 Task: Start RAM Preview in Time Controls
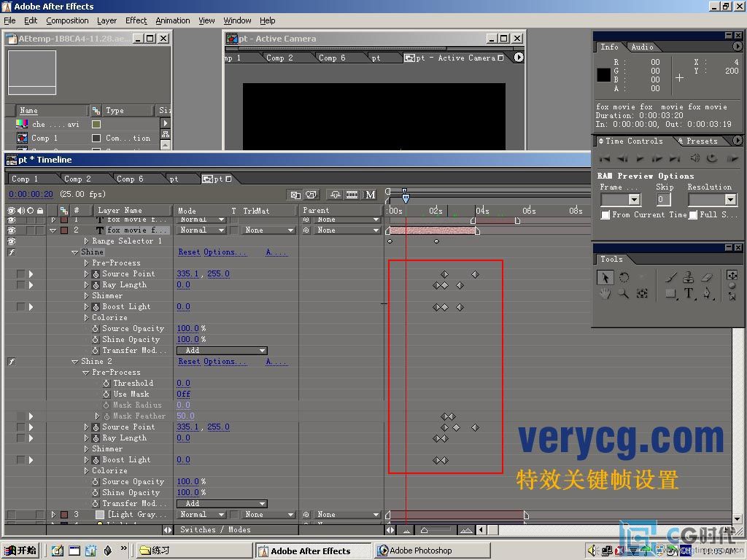click(732, 158)
